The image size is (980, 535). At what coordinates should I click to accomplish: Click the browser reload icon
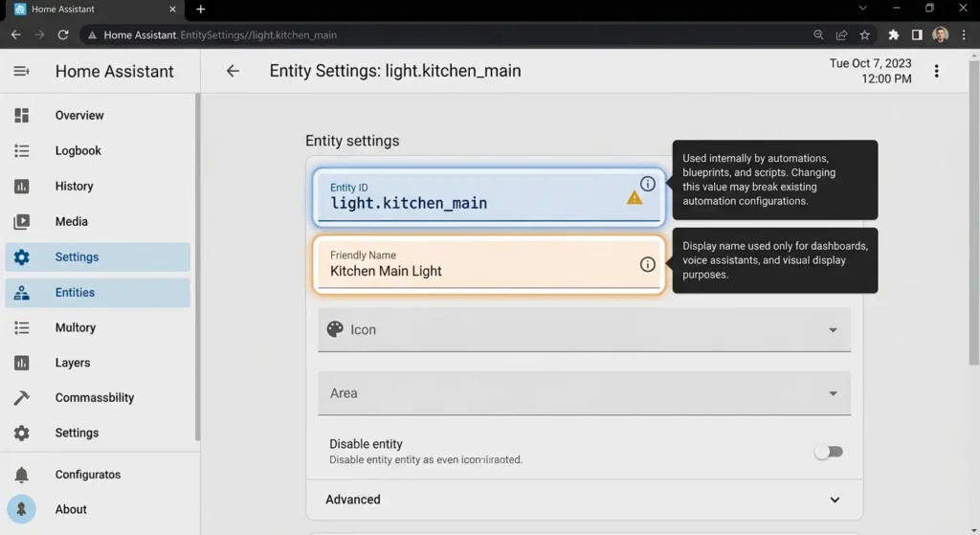pos(62,35)
